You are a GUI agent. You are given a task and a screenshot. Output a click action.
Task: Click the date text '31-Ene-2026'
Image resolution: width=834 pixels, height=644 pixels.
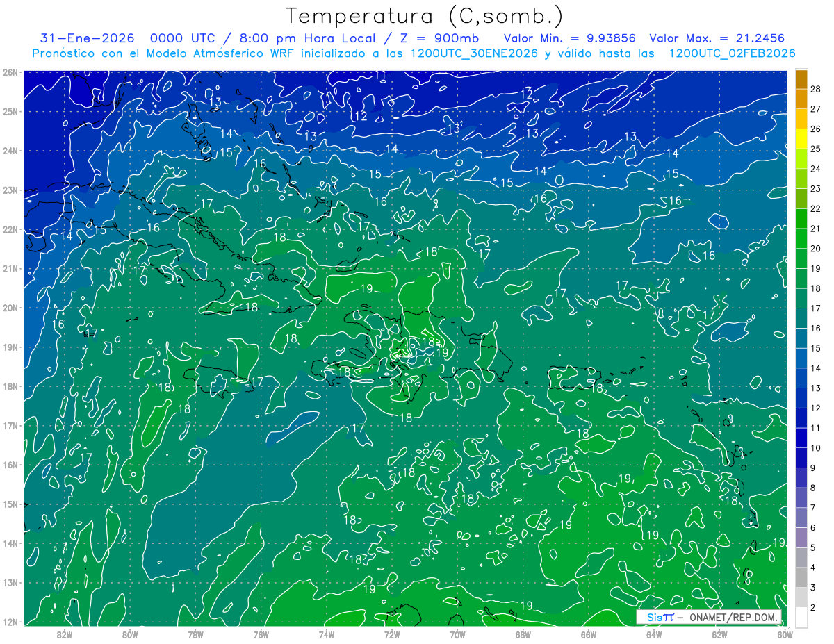88,38
